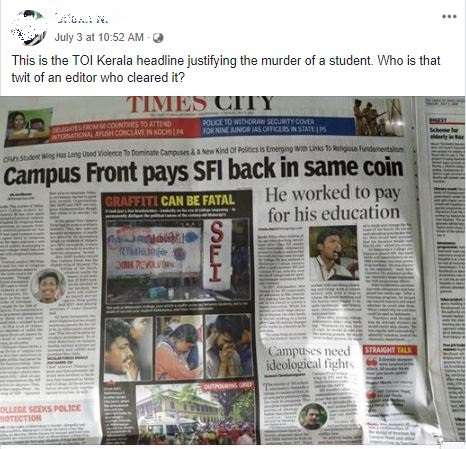This screenshot has height=449, width=466.
Task: Open the poster's blurred name link
Action: coord(80,19)
